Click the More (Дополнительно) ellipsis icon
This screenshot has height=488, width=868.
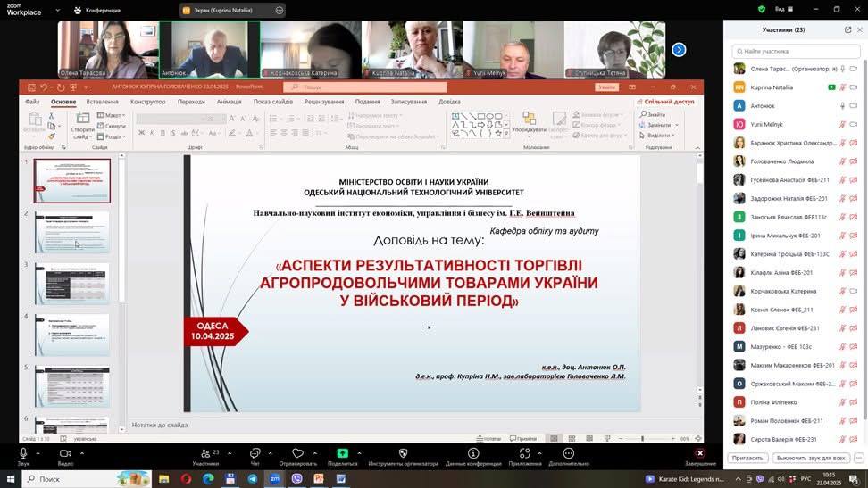tap(568, 454)
